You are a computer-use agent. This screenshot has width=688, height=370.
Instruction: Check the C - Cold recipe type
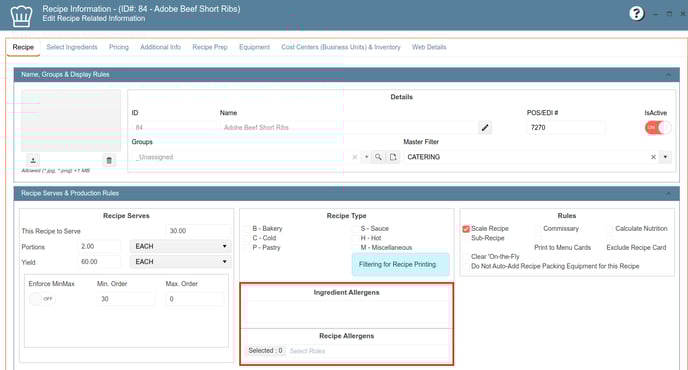pyautogui.click(x=247, y=238)
